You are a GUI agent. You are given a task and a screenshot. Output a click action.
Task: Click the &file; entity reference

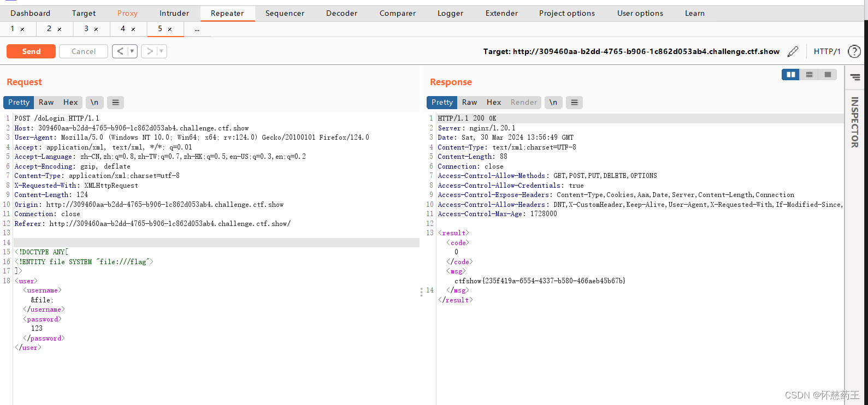pos(42,300)
